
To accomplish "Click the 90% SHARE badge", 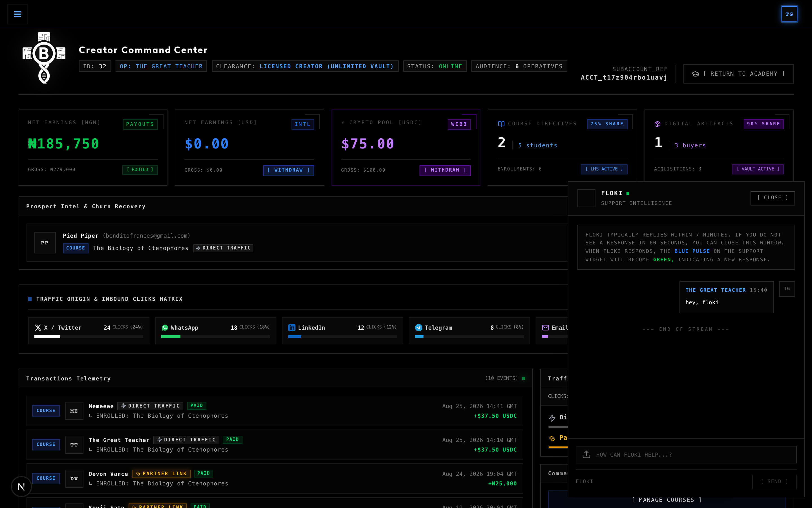I will tap(763, 124).
